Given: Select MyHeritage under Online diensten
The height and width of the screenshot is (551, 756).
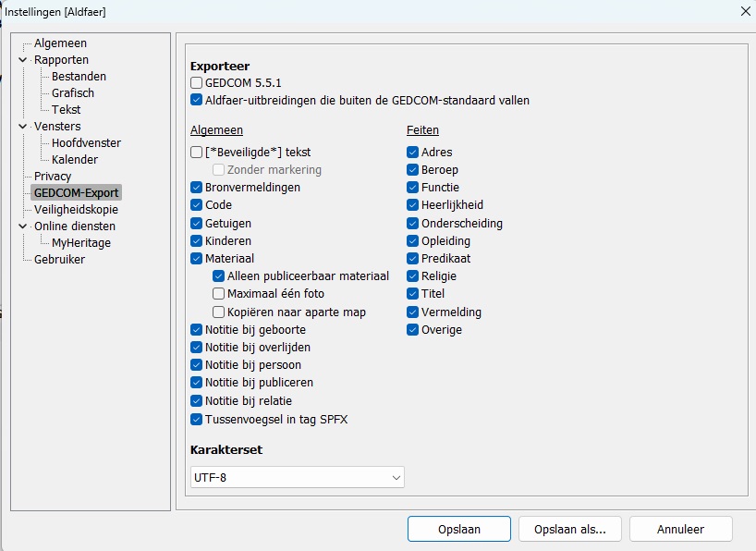Looking at the screenshot, I should pyautogui.click(x=81, y=243).
